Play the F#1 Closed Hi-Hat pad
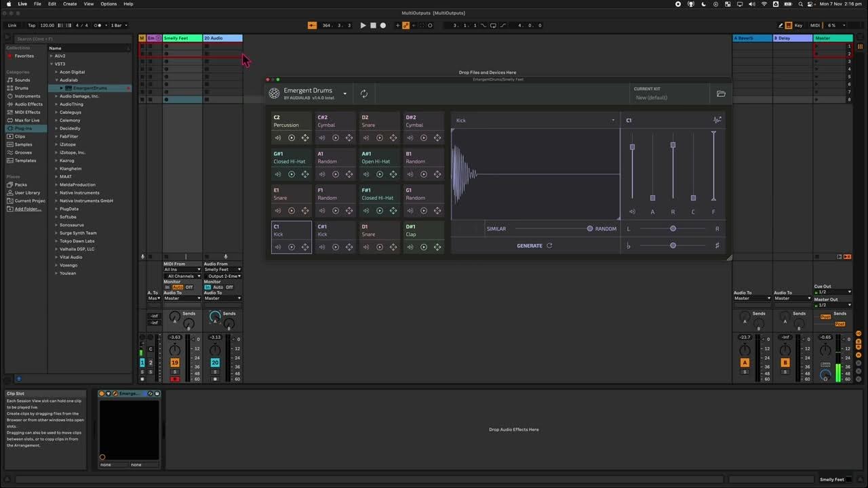This screenshot has width=868, height=488. pyautogui.click(x=380, y=211)
